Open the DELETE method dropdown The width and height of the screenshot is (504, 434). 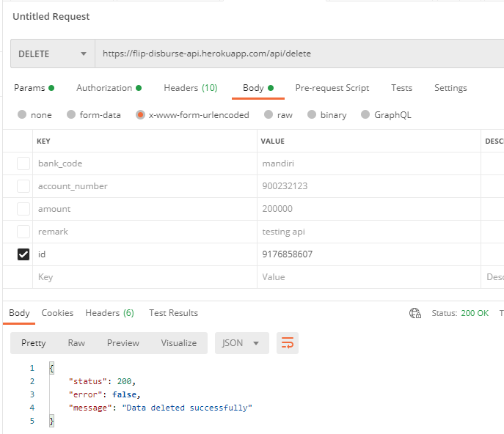coord(53,54)
